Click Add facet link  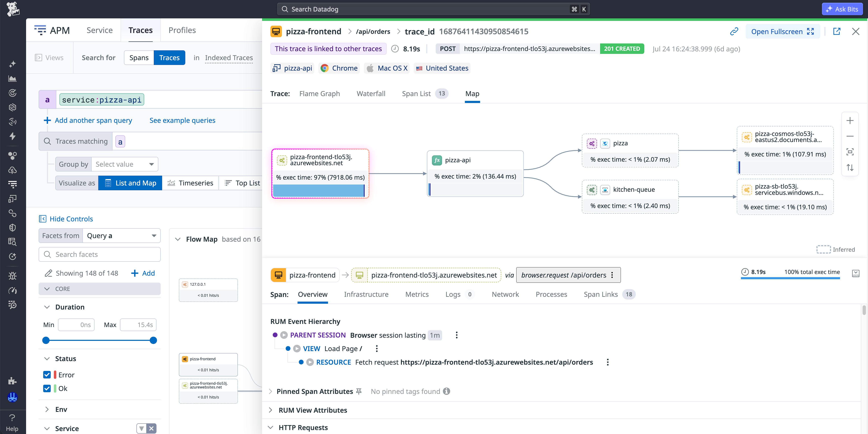tap(143, 273)
